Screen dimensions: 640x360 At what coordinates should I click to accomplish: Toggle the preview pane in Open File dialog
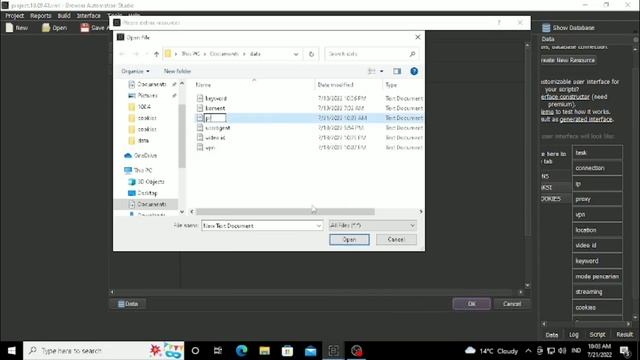tap(397, 71)
